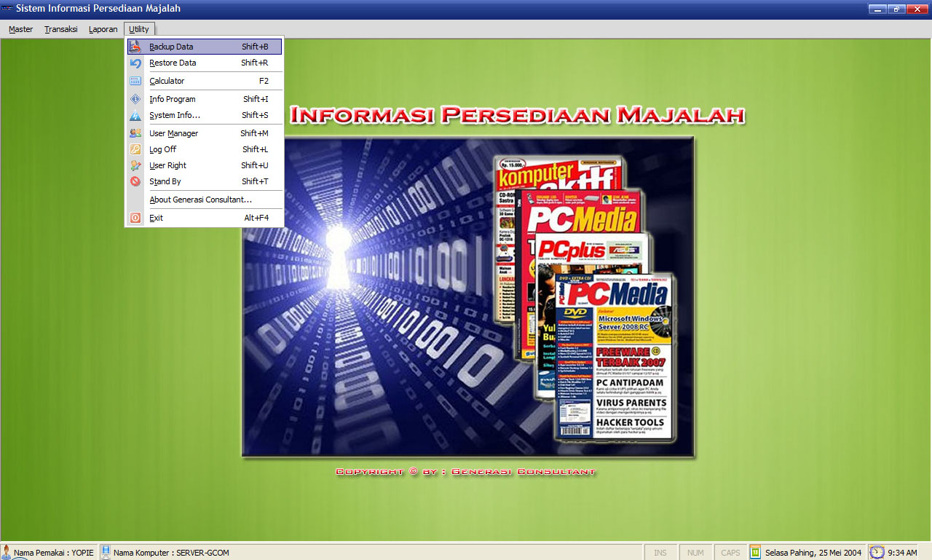The image size is (932, 560).
Task: Open the Transaksi menu
Action: 60,29
